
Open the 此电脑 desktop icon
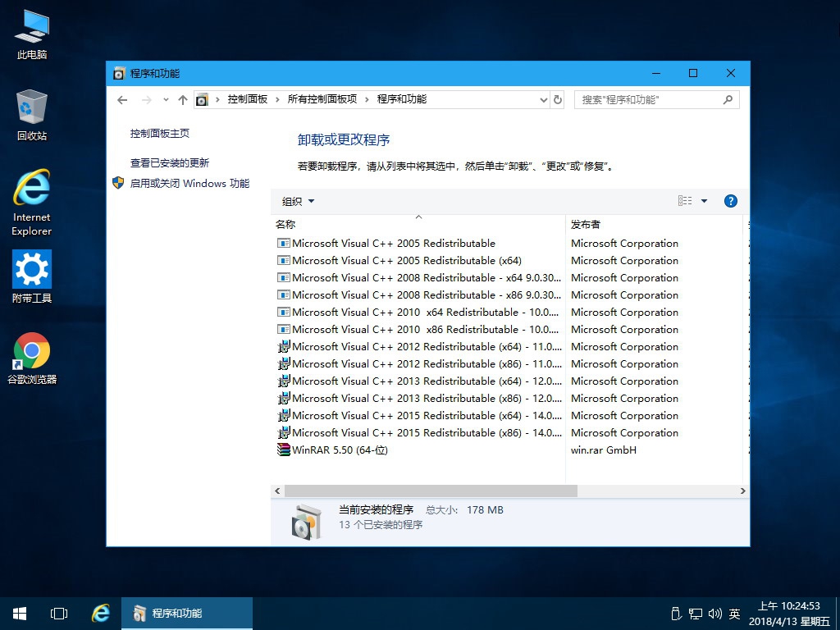[x=32, y=34]
